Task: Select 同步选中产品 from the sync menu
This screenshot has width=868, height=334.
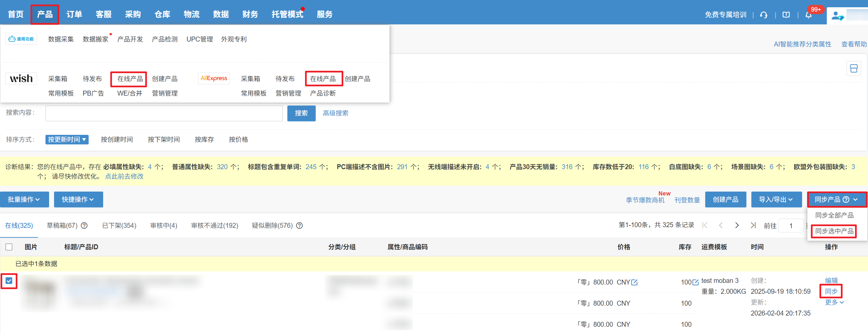Action: point(834,231)
